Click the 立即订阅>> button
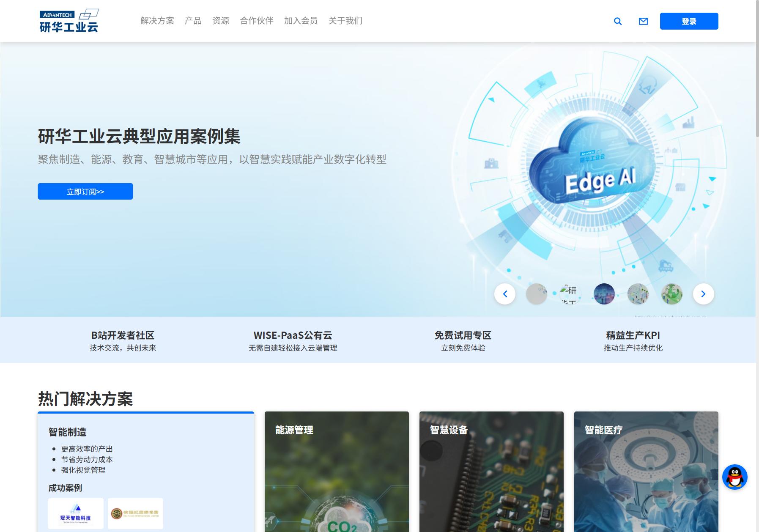The width and height of the screenshot is (759, 532). tap(85, 192)
